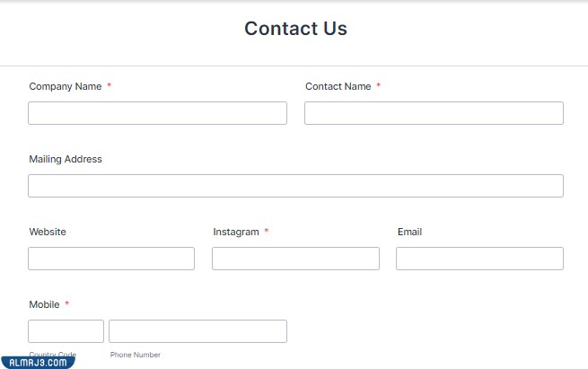588x369 pixels.
Task: Click the Phone Number sublabel text
Action: [x=136, y=355]
